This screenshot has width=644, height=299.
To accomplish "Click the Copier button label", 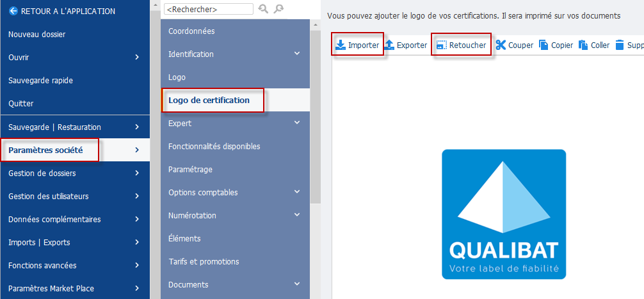I will pyautogui.click(x=562, y=45).
